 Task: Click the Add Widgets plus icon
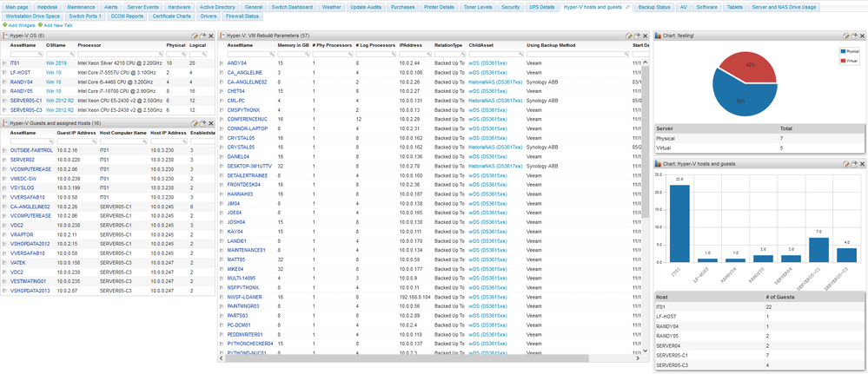4,26
